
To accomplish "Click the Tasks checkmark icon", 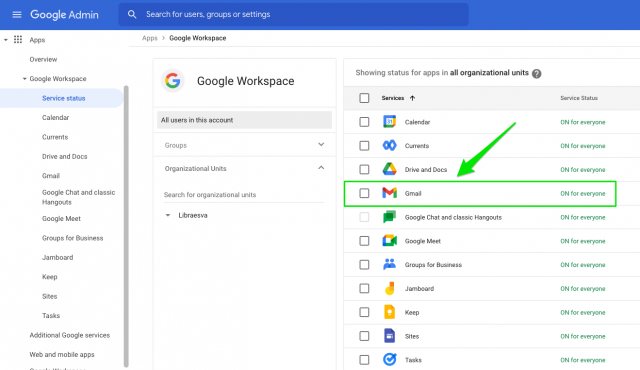I will point(389,359).
